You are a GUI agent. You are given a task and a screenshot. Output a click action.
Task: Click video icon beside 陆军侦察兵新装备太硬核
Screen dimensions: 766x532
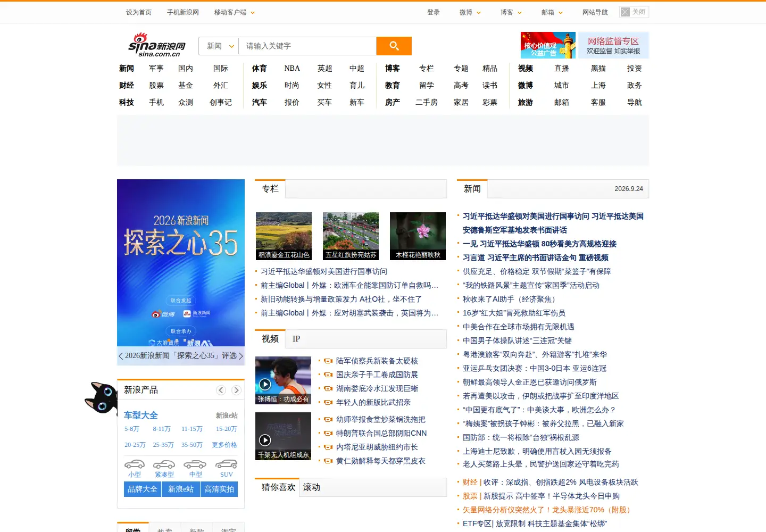[328, 361]
